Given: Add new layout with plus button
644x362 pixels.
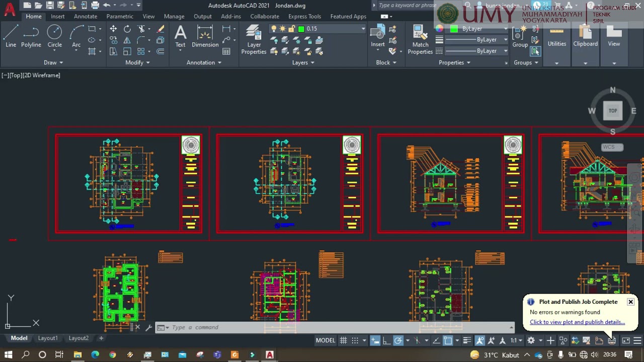Looking at the screenshot, I should pos(101,338).
